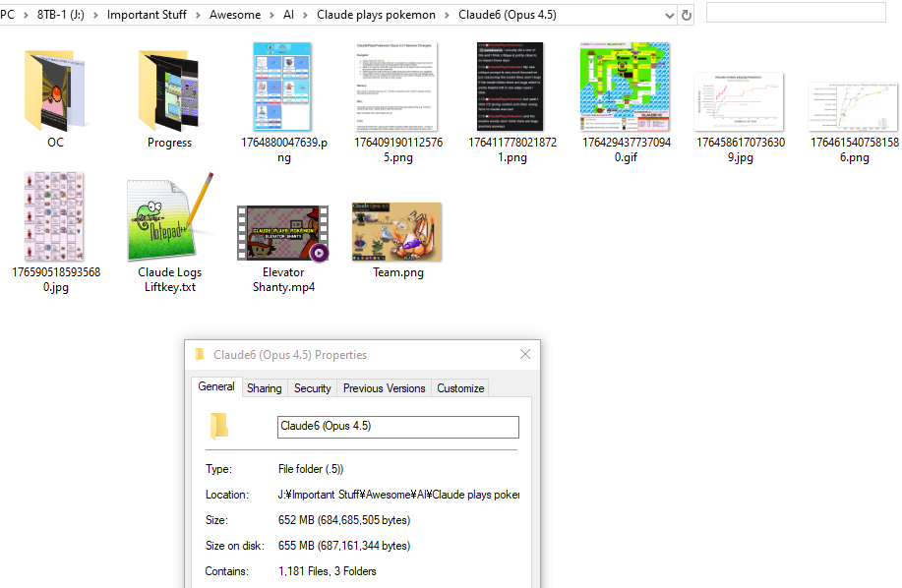Expand chevron after AI breadcrumb
The width and height of the screenshot is (902, 588).
[x=305, y=16]
